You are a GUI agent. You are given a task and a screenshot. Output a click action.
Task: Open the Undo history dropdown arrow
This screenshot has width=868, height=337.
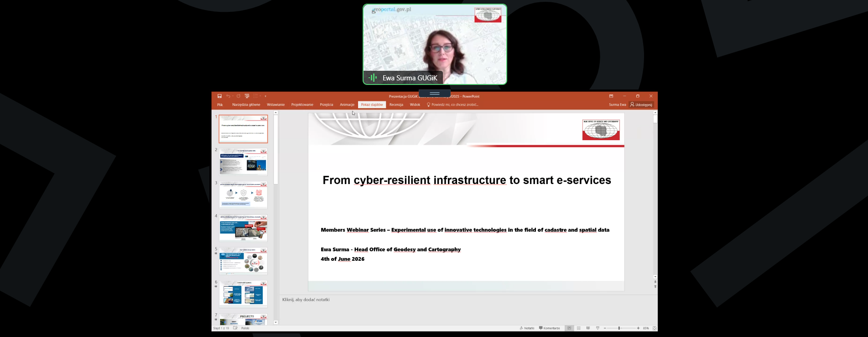[233, 96]
